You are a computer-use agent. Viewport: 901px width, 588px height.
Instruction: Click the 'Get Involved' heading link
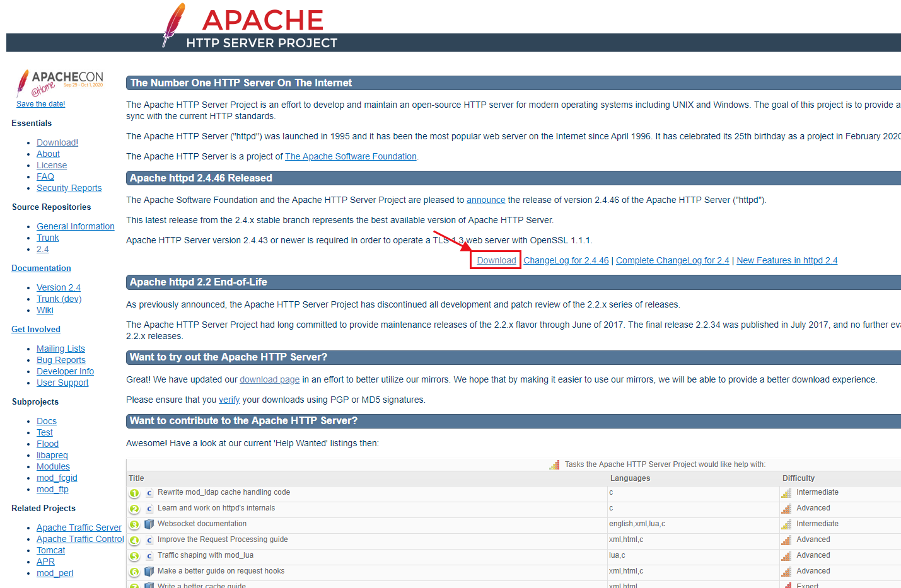(36, 329)
